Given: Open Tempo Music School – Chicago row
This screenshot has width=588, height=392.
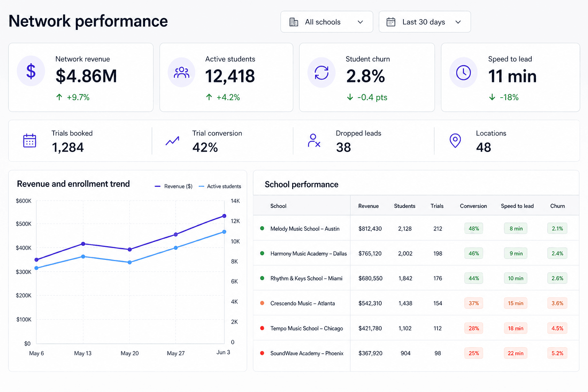Looking at the screenshot, I should [416, 328].
